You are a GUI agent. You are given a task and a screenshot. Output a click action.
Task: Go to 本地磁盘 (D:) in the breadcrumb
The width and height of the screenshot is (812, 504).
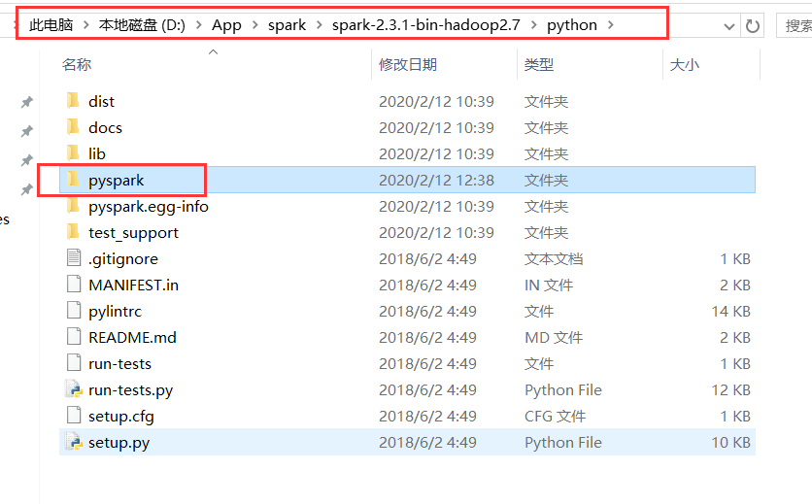click(142, 25)
